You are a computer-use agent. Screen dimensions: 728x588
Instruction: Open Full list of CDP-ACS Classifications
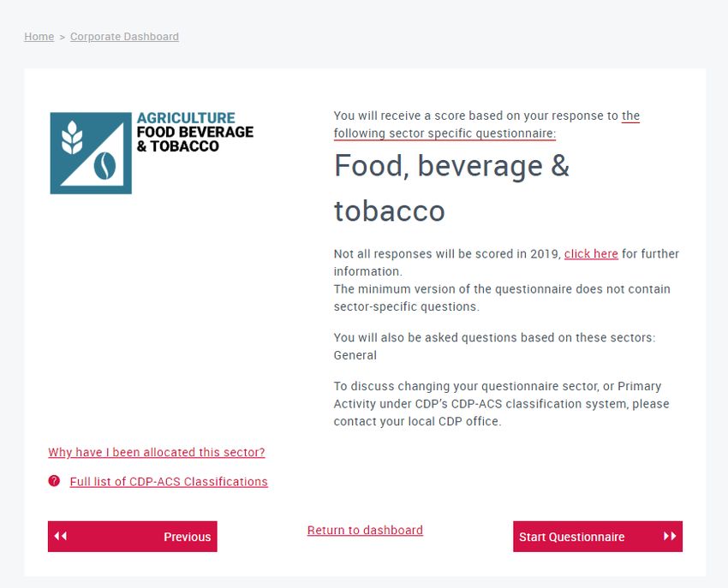(169, 482)
